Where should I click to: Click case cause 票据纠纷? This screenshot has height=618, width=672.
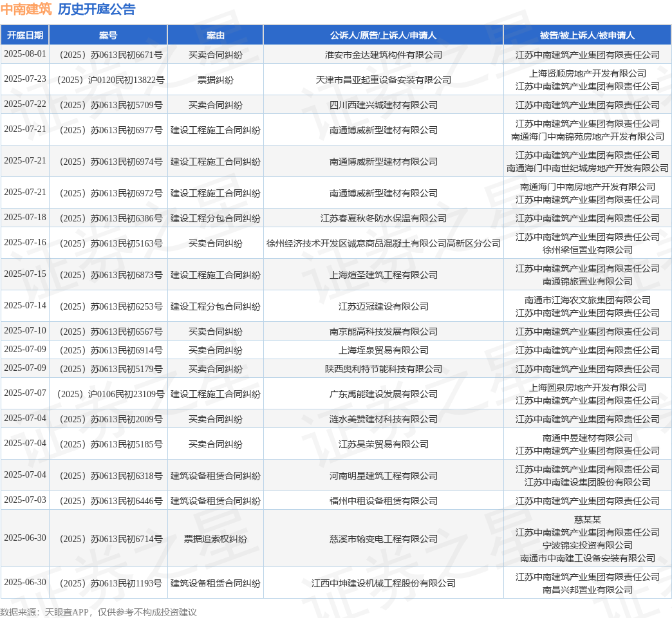pyautogui.click(x=215, y=80)
